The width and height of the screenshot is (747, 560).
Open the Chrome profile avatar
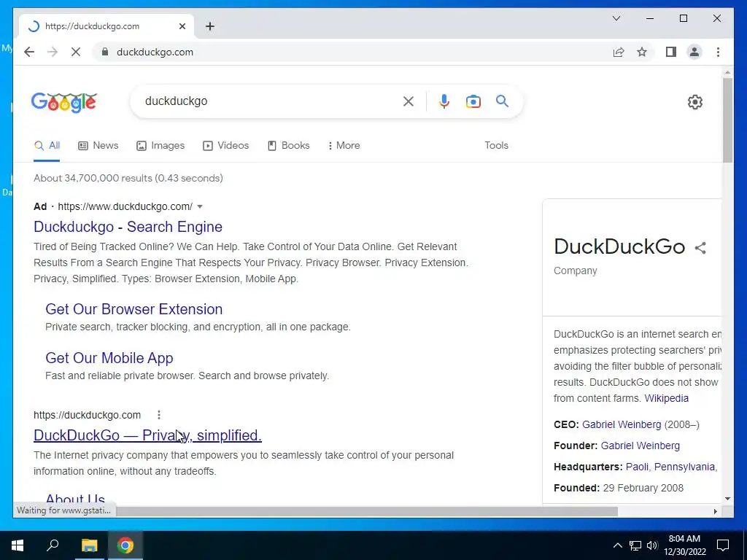coord(694,52)
